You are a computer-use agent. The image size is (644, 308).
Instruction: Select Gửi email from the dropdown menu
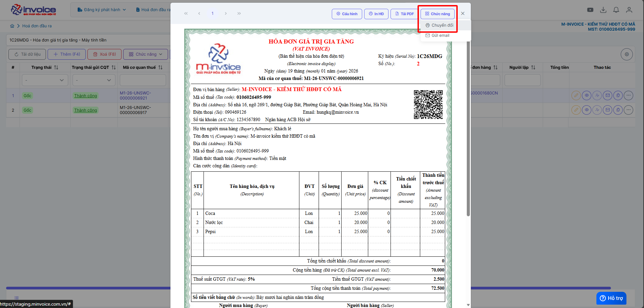(x=440, y=35)
